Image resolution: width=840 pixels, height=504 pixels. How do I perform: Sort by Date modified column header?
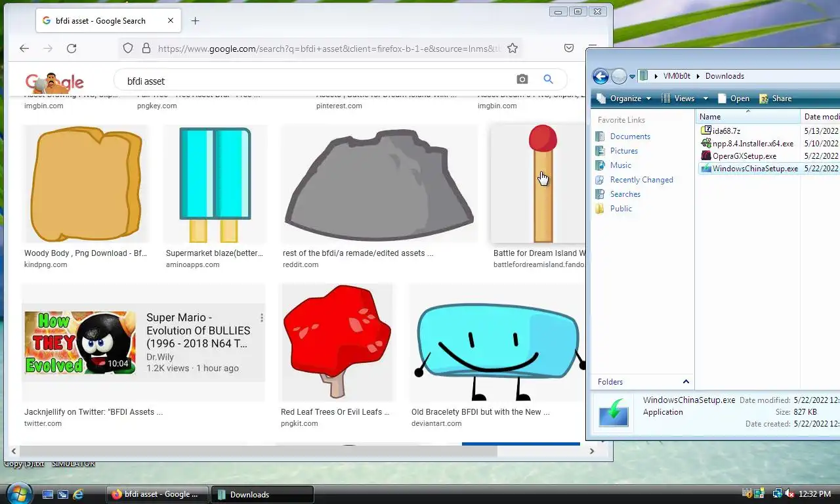click(x=820, y=116)
